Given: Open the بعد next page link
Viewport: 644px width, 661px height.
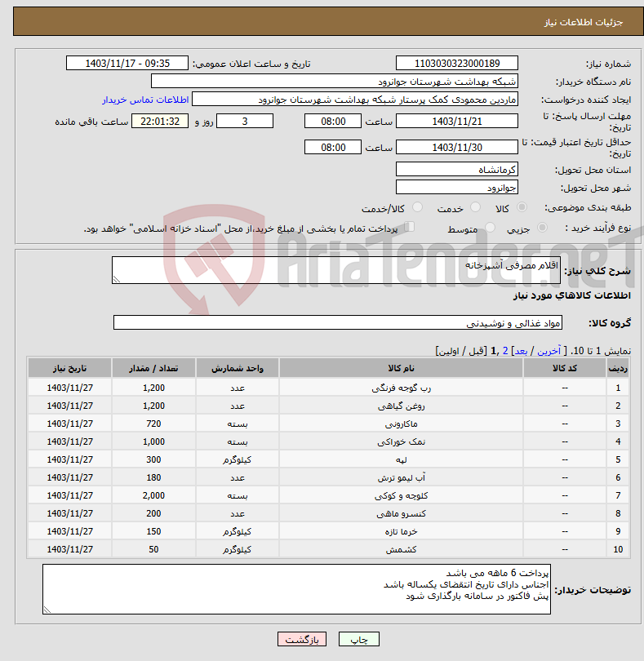Looking at the screenshot, I should [x=521, y=351].
